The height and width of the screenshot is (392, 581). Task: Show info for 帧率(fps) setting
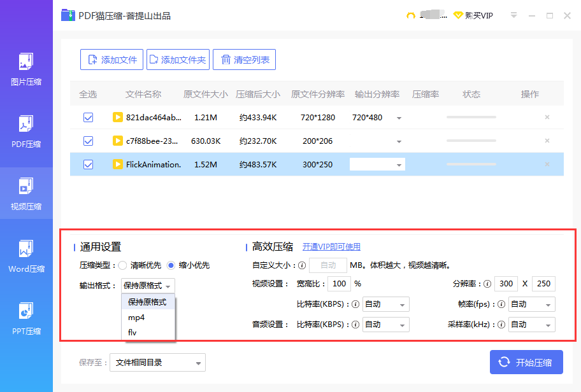tap(501, 304)
